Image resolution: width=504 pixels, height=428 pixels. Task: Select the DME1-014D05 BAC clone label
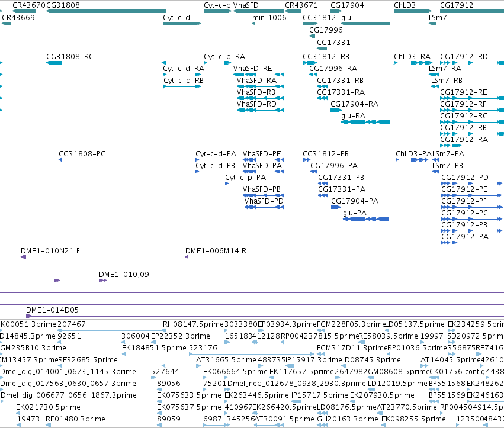click(52, 310)
